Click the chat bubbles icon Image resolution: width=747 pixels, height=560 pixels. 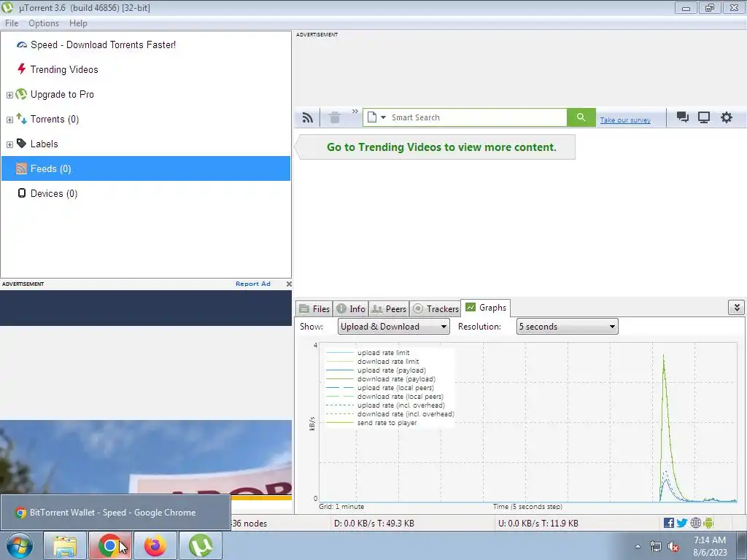pyautogui.click(x=683, y=117)
